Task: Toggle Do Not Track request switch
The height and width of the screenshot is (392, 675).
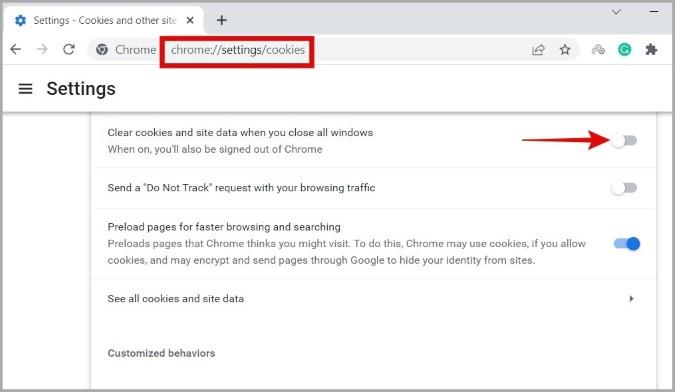Action: click(624, 188)
